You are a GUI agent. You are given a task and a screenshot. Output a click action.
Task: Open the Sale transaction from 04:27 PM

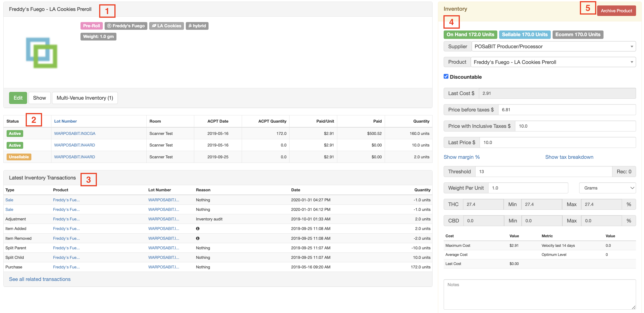[x=9, y=200]
